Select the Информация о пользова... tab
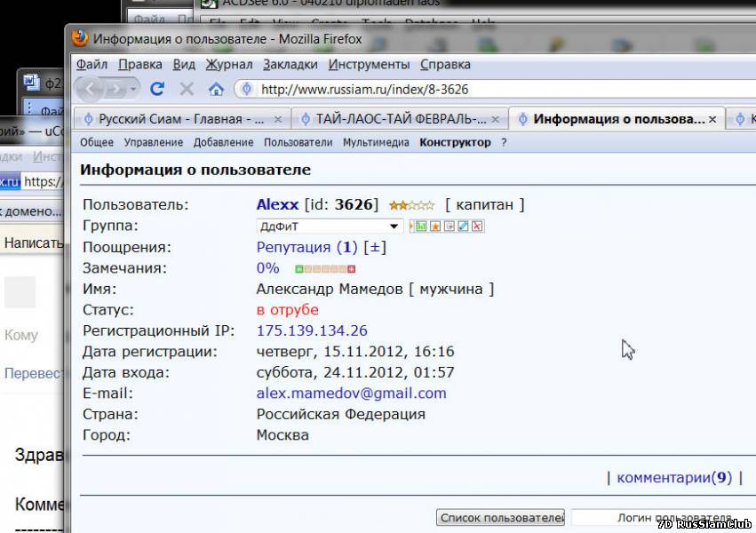Viewport: 756px width, 533px height. (617, 118)
